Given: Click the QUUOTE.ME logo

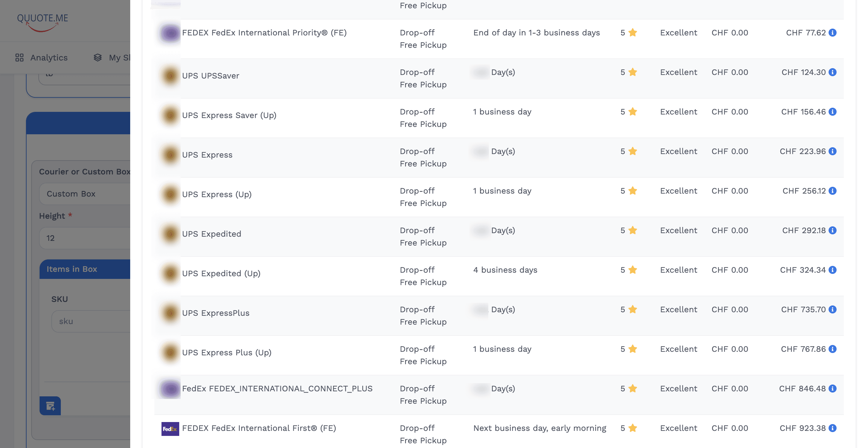Looking at the screenshot, I should click(43, 22).
